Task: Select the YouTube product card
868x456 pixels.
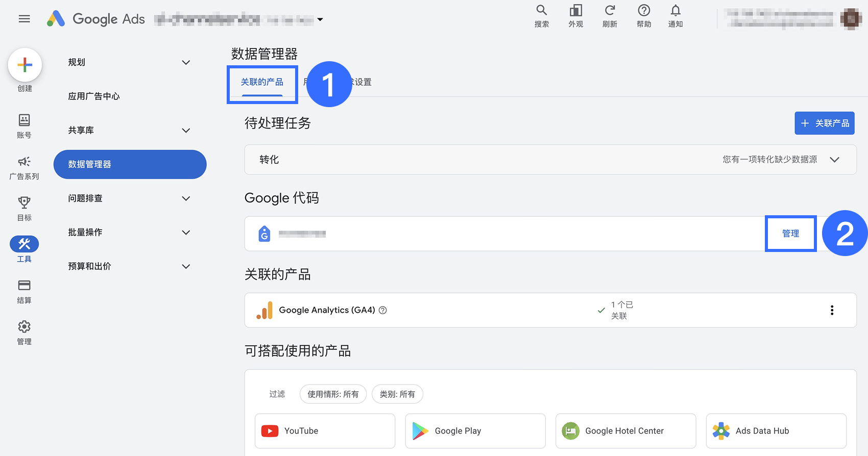Action: (325, 431)
